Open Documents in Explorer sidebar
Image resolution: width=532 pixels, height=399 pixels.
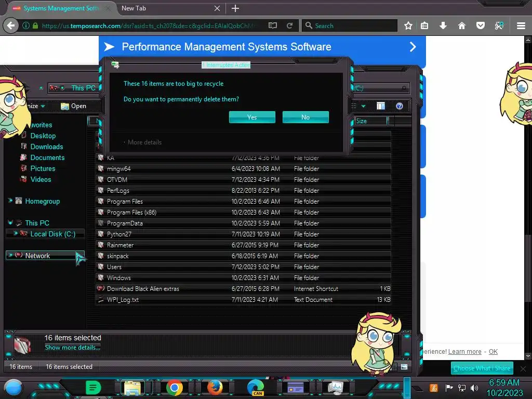pyautogui.click(x=47, y=157)
